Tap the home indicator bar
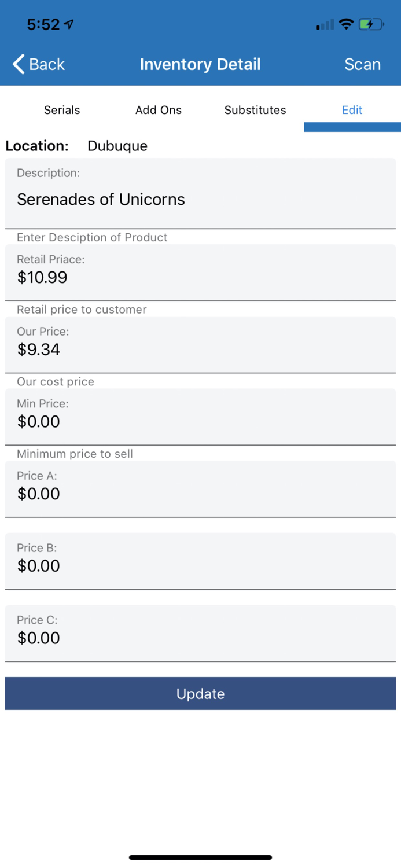This screenshot has height=868, width=401. (200, 858)
